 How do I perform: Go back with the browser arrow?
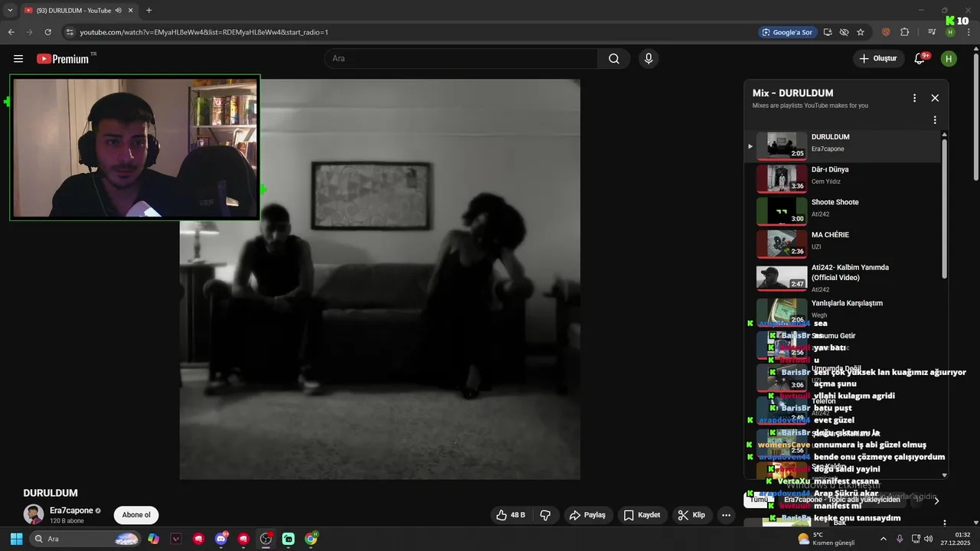pyautogui.click(x=11, y=32)
